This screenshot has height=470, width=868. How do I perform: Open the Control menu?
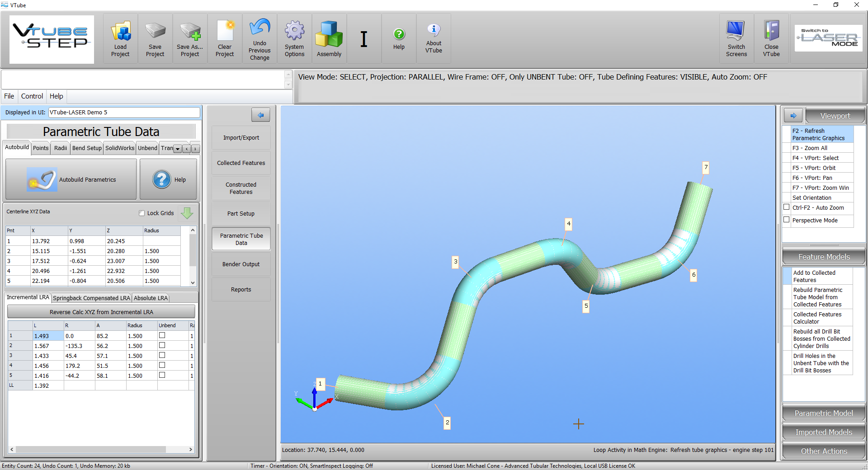click(32, 96)
